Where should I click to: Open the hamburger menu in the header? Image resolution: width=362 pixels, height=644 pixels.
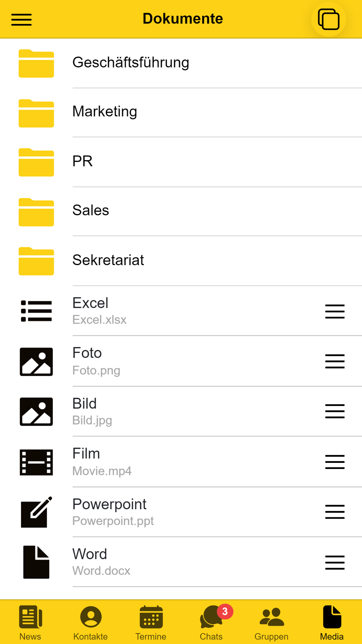coord(21,20)
